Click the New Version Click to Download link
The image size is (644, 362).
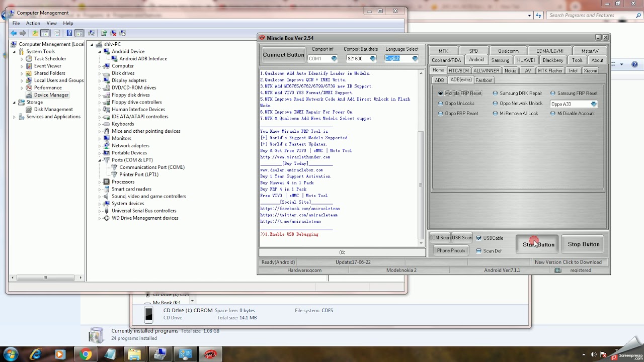(x=568, y=262)
